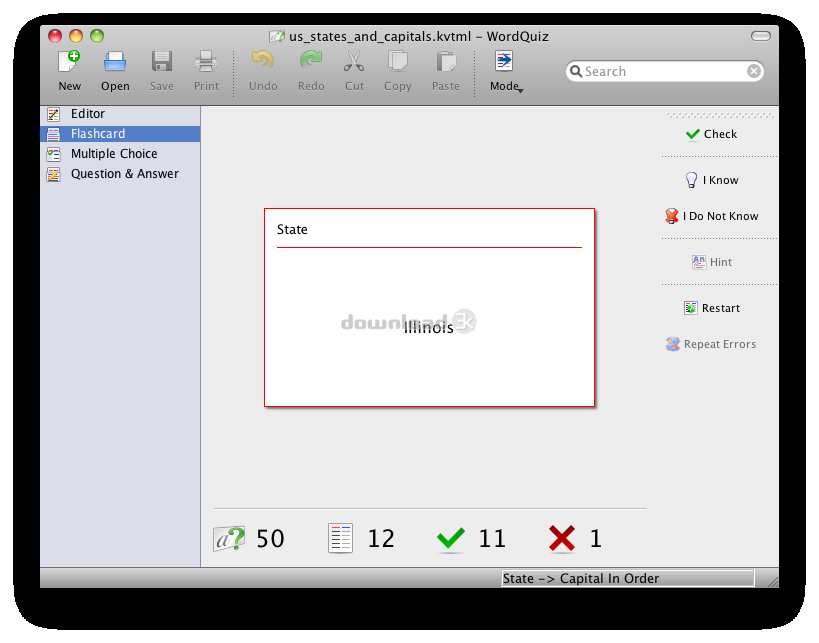Click the State -> Capital In Order status
819x643 pixels.
point(627,578)
